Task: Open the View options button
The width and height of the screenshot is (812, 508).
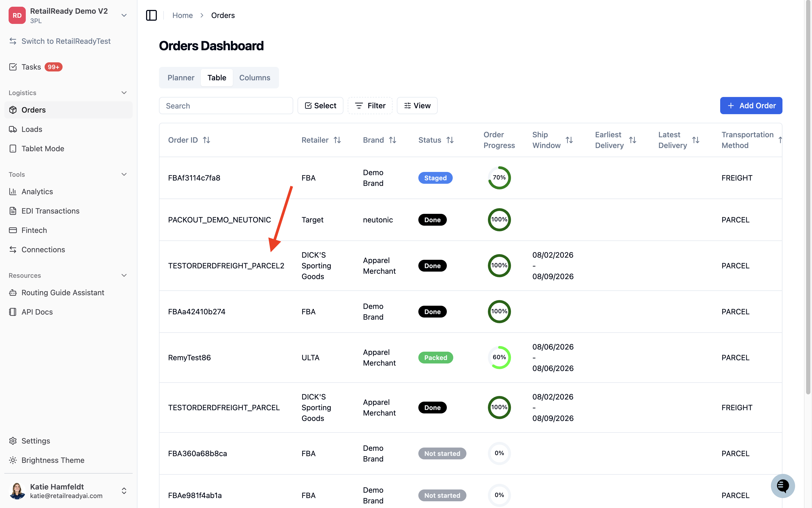Action: tap(417, 106)
